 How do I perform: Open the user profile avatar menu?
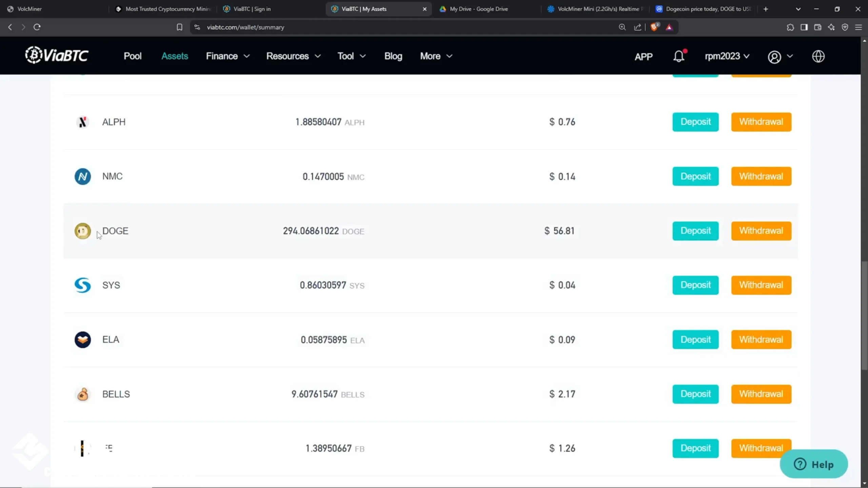pos(780,57)
